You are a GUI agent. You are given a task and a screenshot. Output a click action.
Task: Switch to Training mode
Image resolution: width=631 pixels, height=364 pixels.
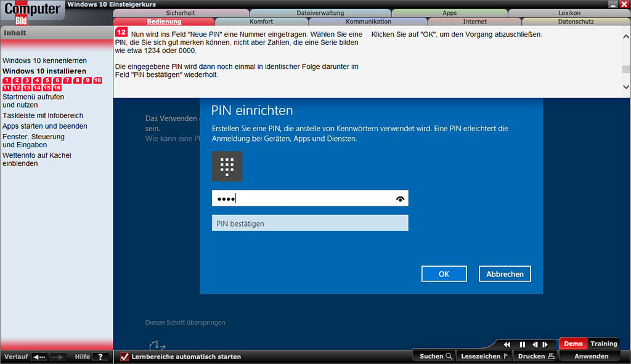[604, 344]
